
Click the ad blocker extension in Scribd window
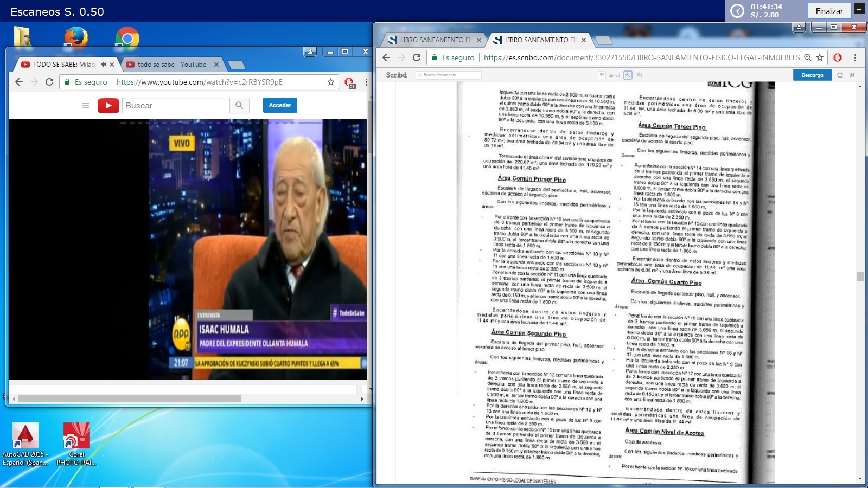(x=838, y=57)
